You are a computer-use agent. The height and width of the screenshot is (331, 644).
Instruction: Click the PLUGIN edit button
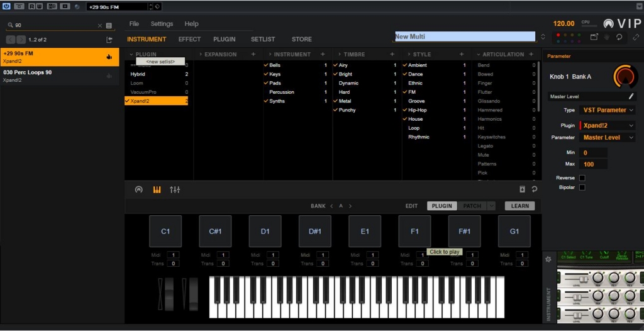442,206
